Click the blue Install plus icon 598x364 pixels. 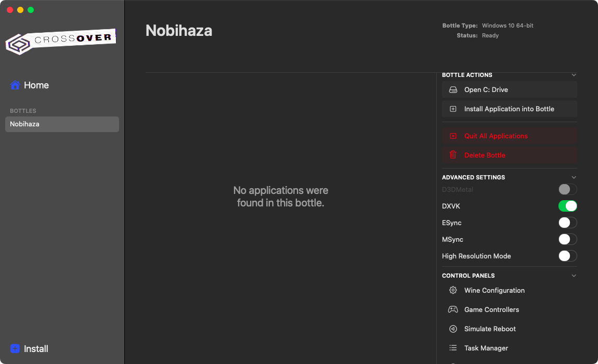[15, 349]
